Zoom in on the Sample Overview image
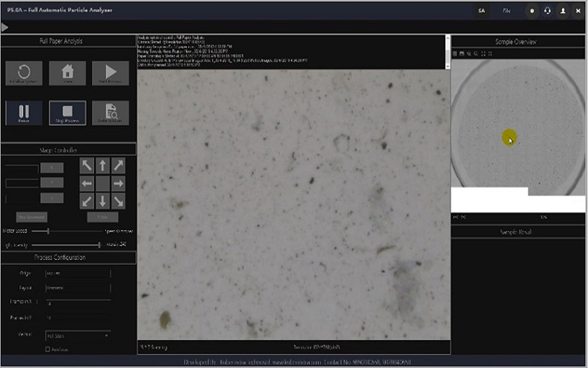This screenshot has height=368, width=588. [469, 54]
